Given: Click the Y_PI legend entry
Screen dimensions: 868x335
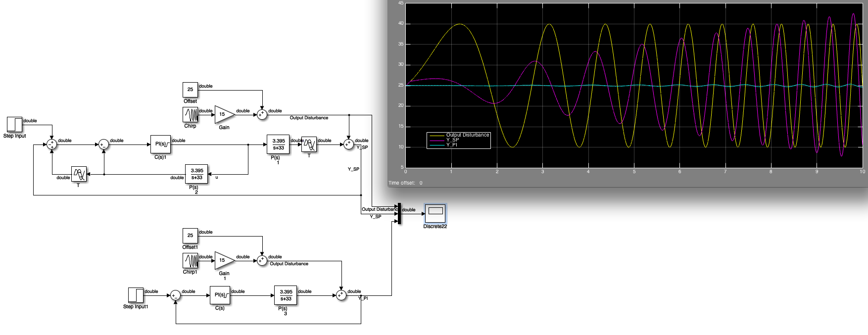Looking at the screenshot, I should [452, 145].
